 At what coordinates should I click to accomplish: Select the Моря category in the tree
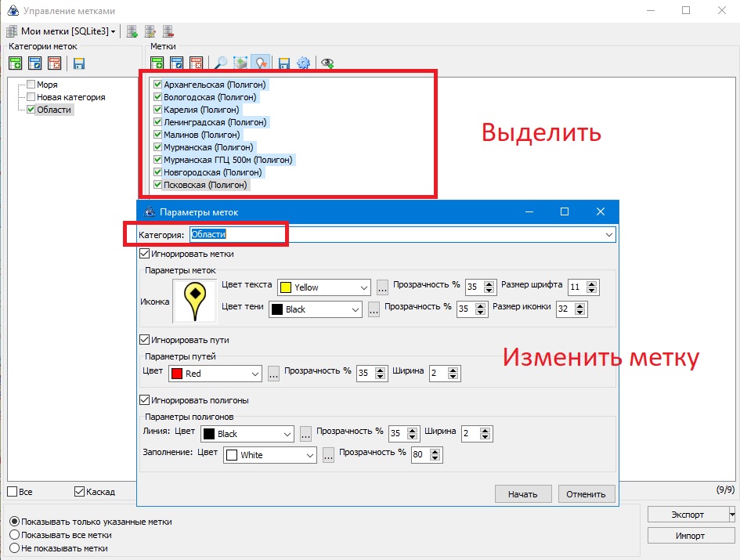pos(47,85)
